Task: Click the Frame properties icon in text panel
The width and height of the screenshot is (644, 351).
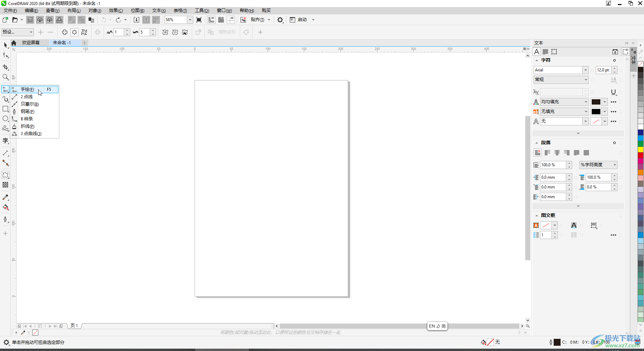Action: coord(554,52)
